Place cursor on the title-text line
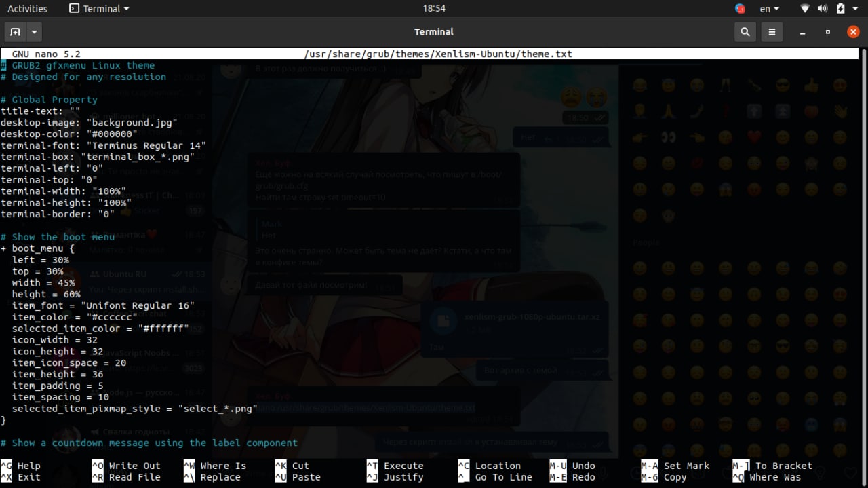868x488 pixels. (41, 111)
